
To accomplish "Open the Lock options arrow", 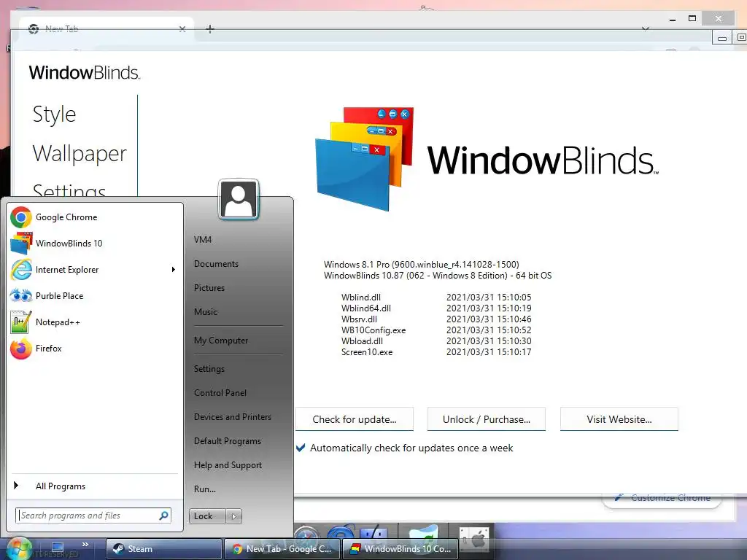I will (x=233, y=516).
